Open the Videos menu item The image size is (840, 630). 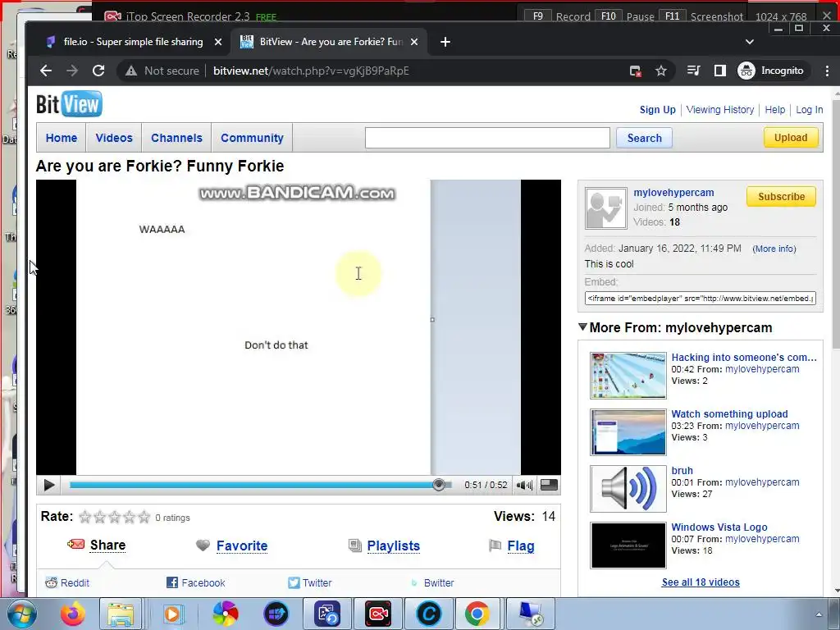click(x=114, y=138)
